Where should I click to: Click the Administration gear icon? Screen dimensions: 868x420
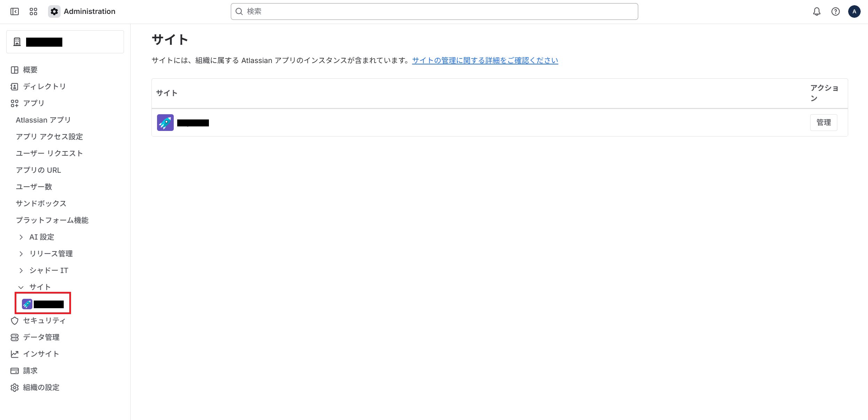[54, 11]
